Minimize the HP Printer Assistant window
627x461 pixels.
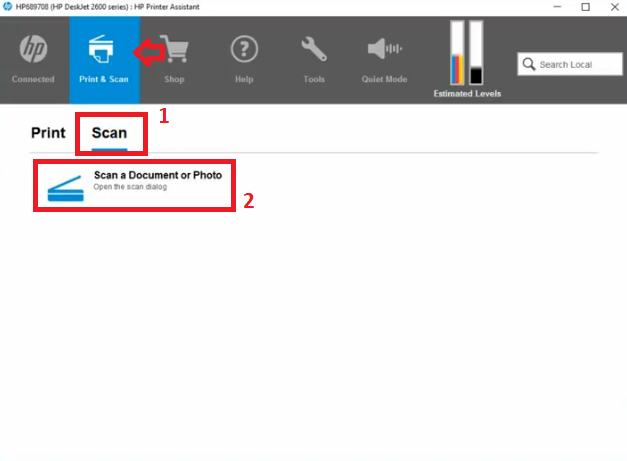click(x=557, y=7)
